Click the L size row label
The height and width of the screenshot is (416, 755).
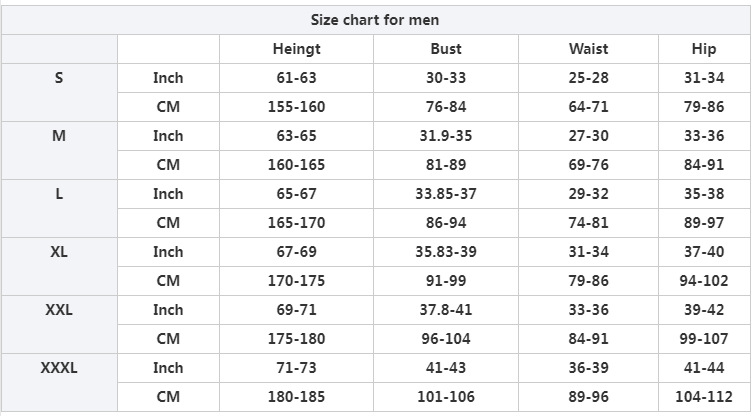point(59,194)
